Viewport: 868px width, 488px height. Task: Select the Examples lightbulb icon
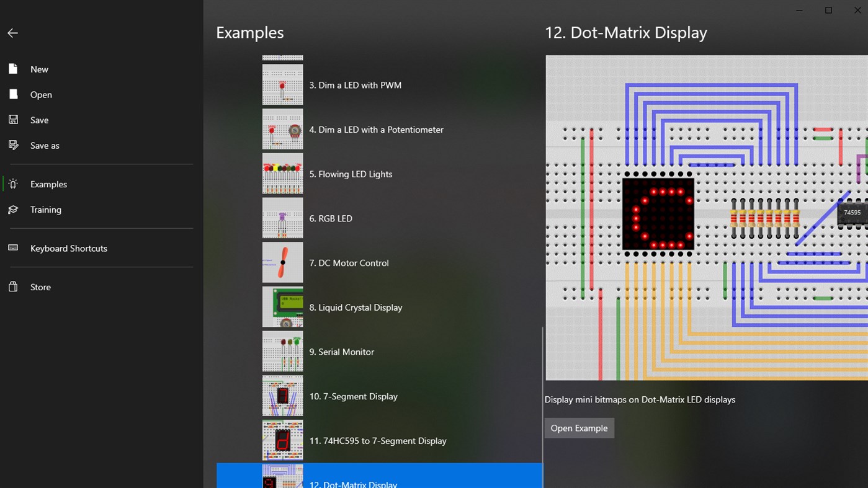13,184
